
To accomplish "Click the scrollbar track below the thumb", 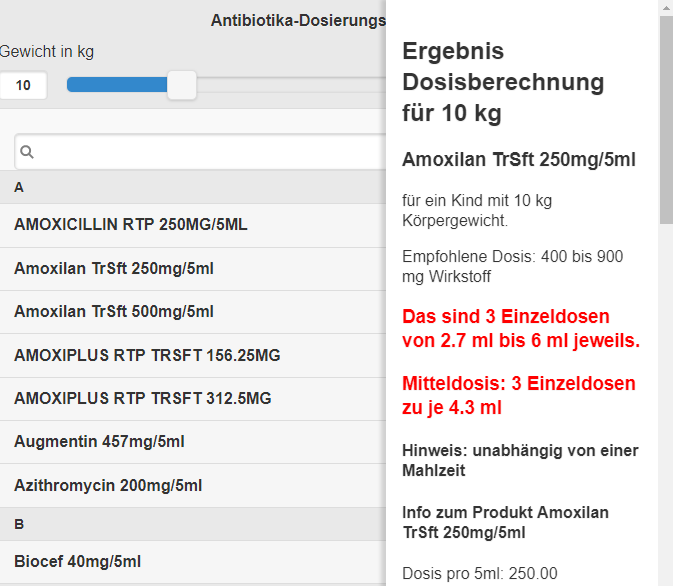I will [x=666, y=404].
